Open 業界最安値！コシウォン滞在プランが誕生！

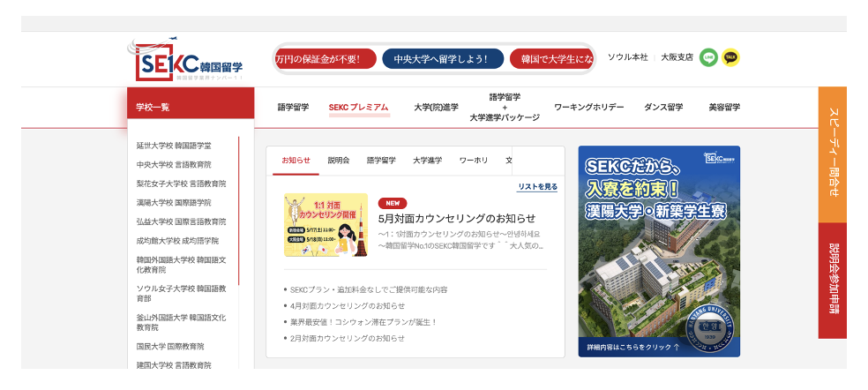point(363,322)
